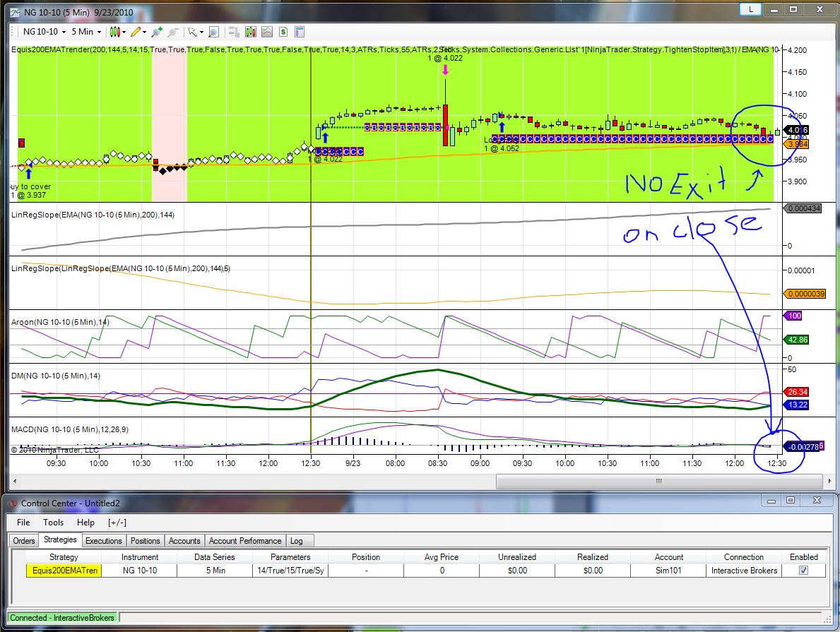Switch to the Orders tab
The width and height of the screenshot is (840, 632).
24,541
